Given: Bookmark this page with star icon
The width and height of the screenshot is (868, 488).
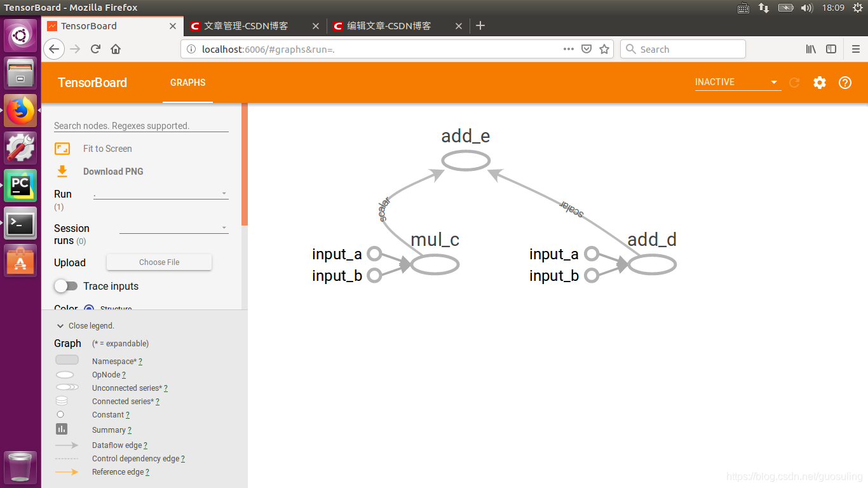Looking at the screenshot, I should pyautogui.click(x=604, y=49).
